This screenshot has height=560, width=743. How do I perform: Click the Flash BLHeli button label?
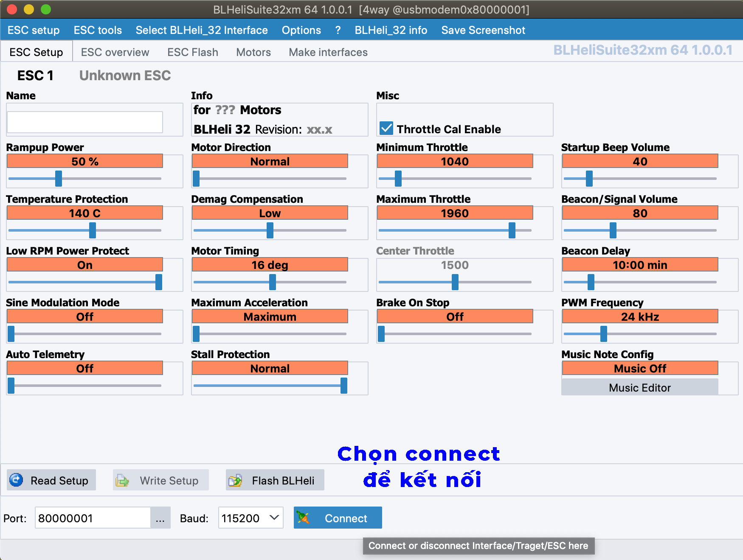coord(283,481)
